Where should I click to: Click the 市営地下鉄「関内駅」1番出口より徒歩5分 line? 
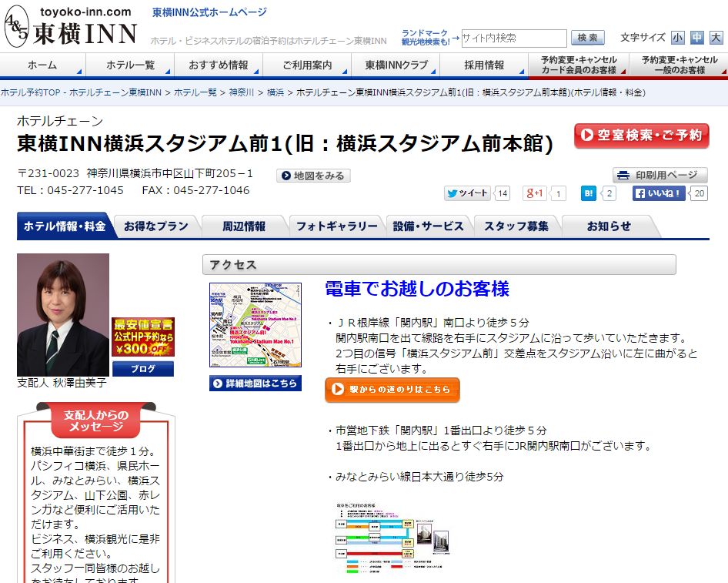pos(437,431)
